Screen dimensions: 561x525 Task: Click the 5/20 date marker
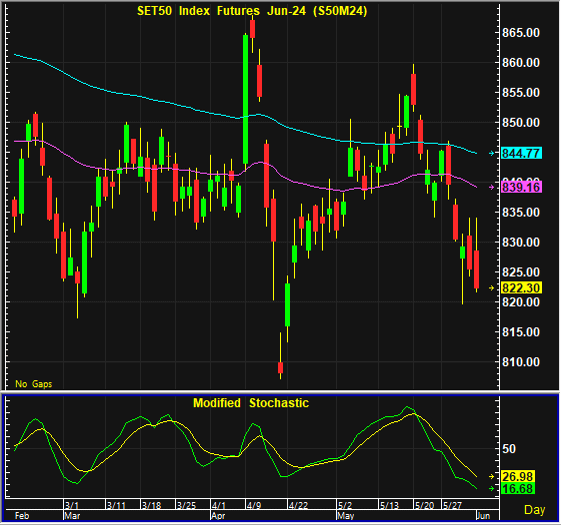click(x=424, y=505)
